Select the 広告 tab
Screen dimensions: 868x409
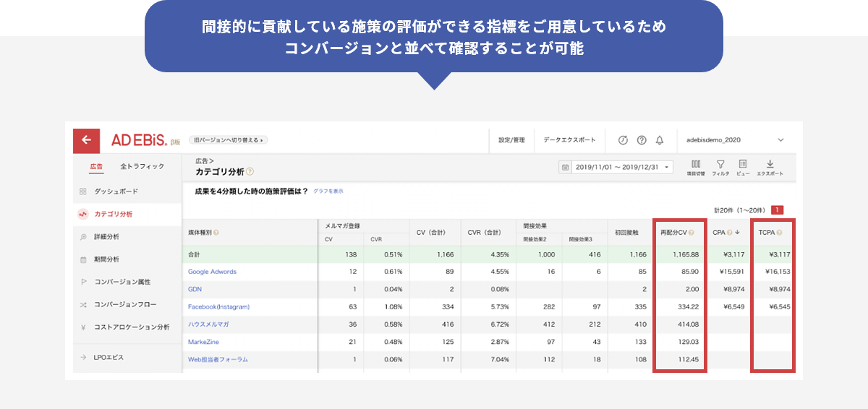pos(96,167)
